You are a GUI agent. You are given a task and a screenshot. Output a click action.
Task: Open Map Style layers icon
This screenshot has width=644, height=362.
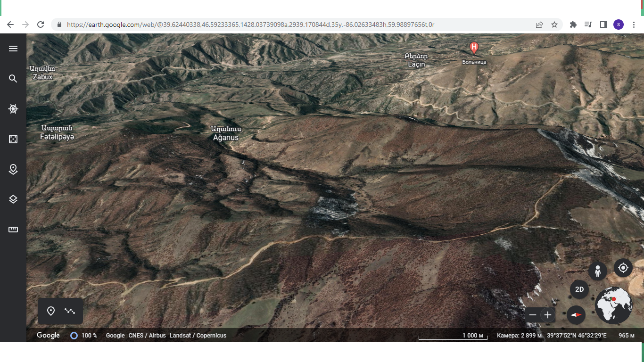tap(13, 199)
